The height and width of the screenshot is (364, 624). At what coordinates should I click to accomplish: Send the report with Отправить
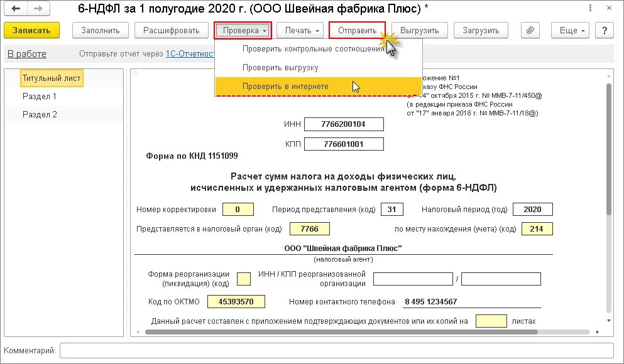coord(357,30)
